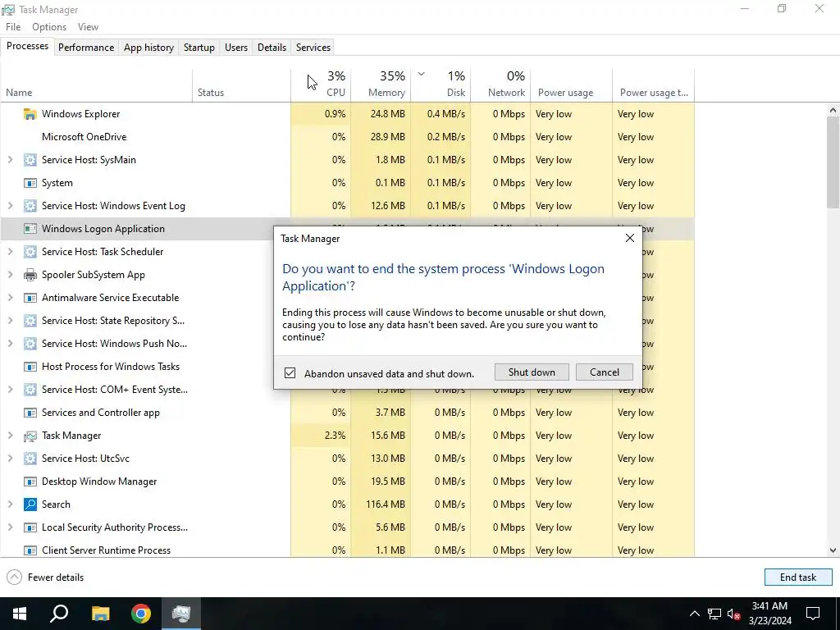Viewport: 840px width, 630px height.
Task: Sort processes by the Memory column
Action: [381, 84]
